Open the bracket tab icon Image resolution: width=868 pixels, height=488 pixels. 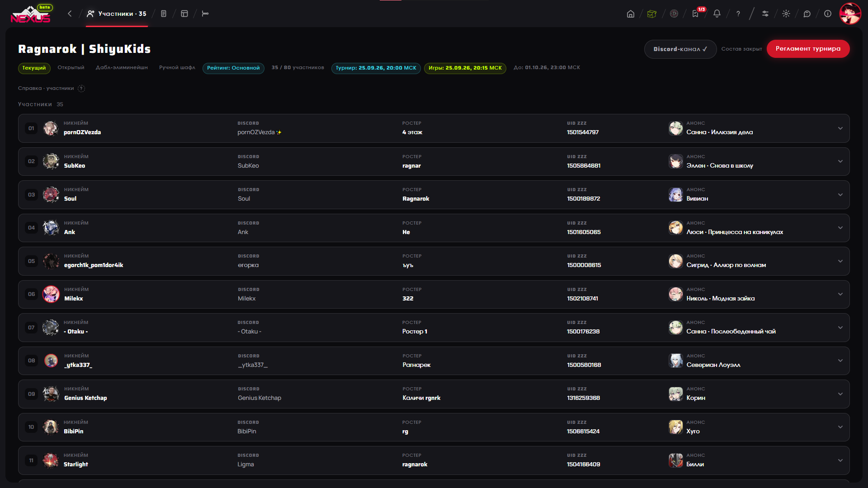(x=205, y=14)
